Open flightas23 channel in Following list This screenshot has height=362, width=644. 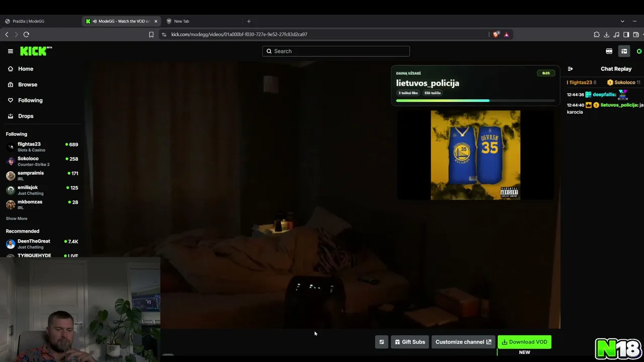pyautogui.click(x=42, y=147)
